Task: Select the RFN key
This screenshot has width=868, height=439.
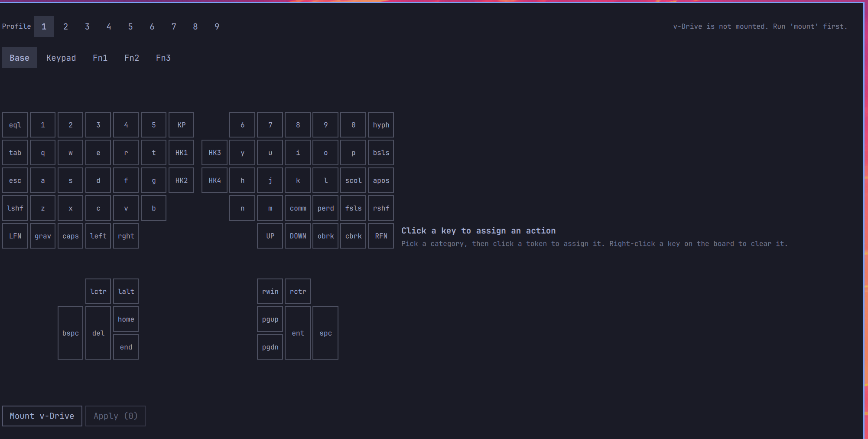Action: point(381,236)
